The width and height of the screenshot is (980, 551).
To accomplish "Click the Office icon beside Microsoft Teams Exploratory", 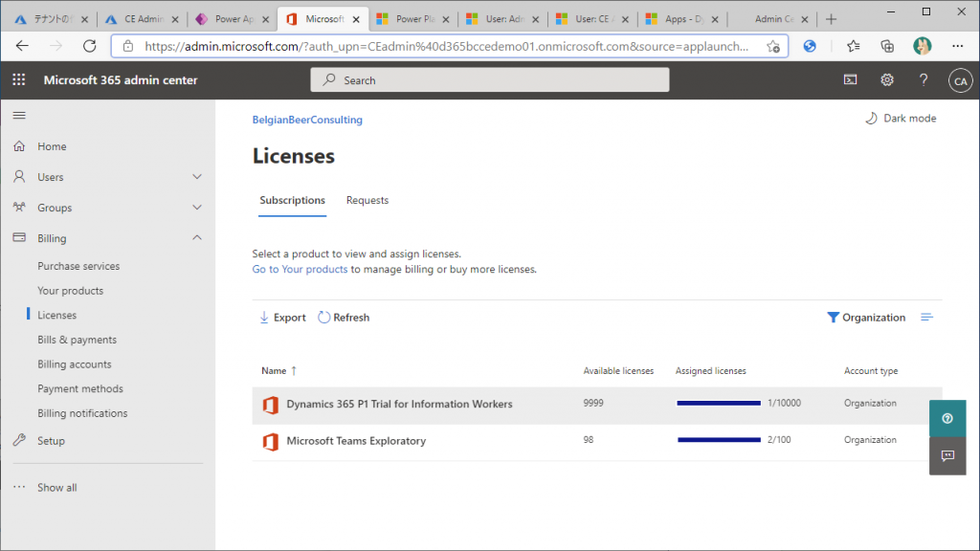I will pos(271,442).
